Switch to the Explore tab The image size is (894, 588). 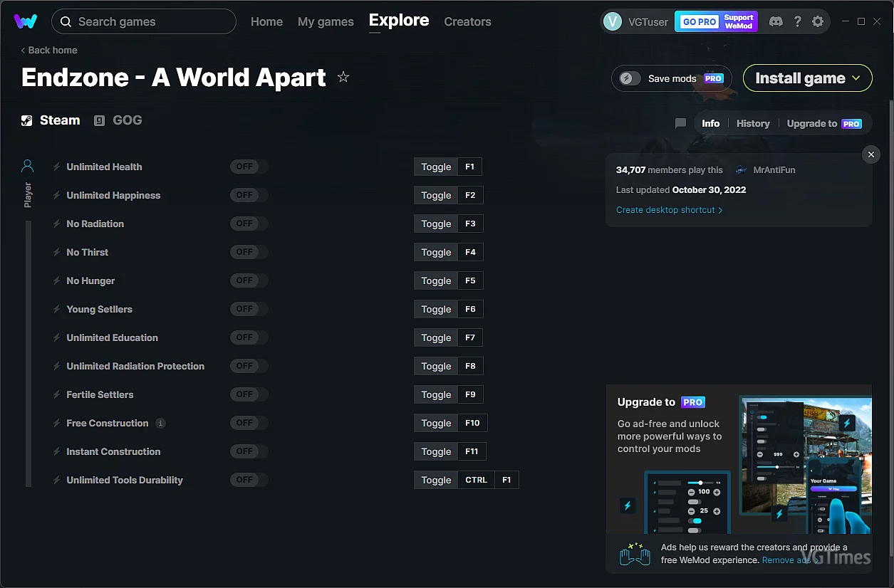(399, 21)
